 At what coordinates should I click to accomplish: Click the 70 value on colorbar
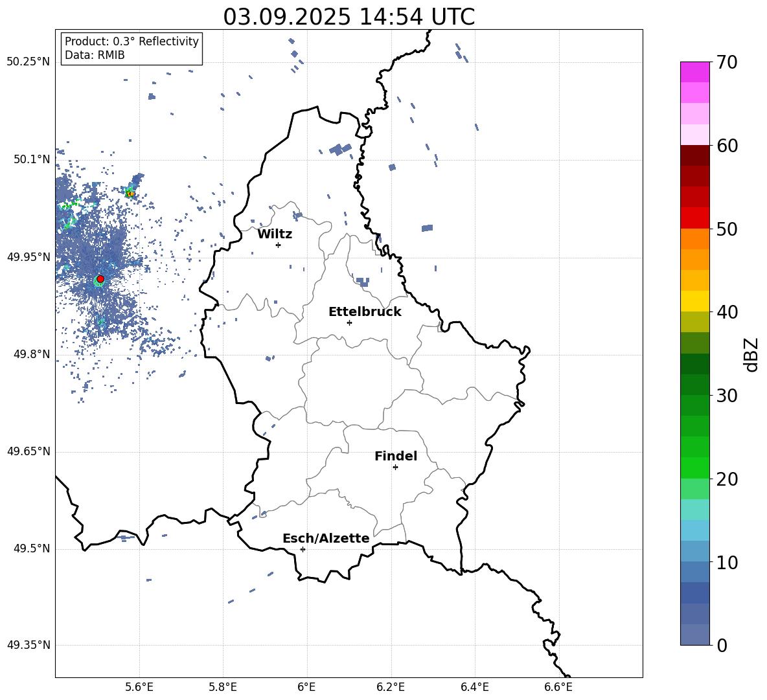point(727,63)
